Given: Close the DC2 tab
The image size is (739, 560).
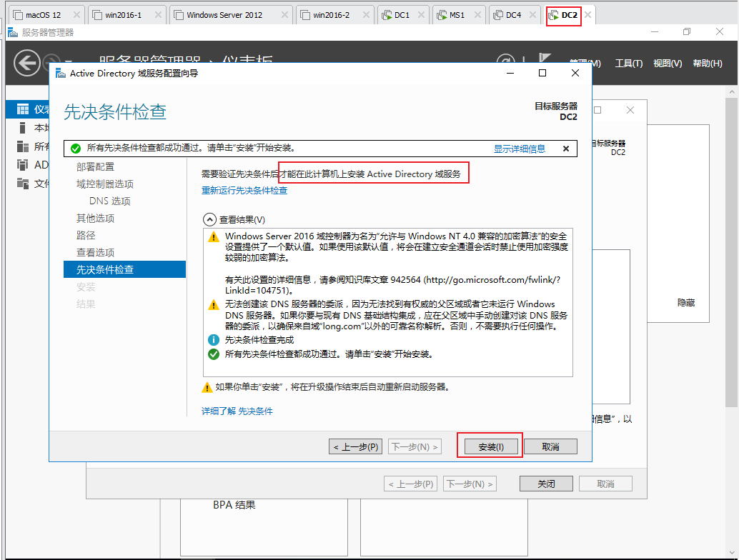Looking at the screenshot, I should 587,15.
